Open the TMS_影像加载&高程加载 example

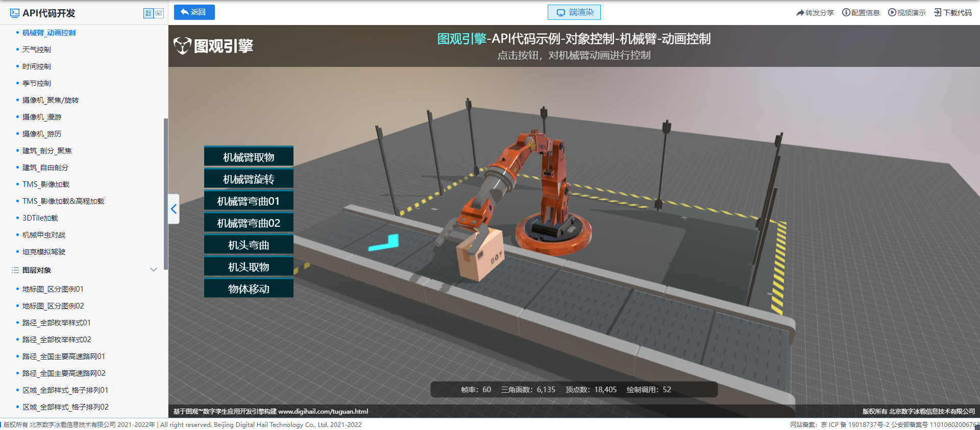(x=63, y=201)
